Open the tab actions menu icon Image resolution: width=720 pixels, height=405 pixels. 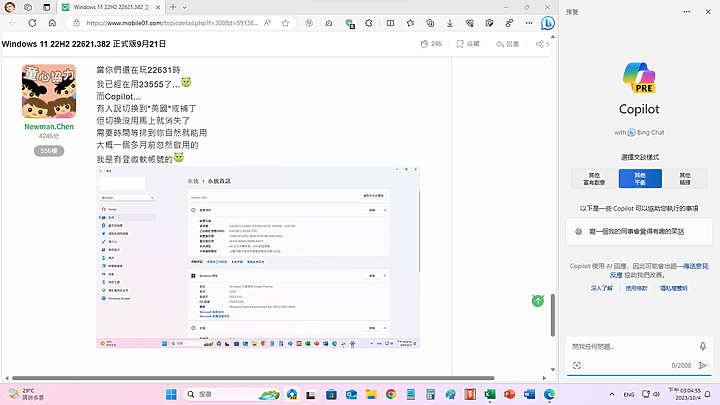46,7
